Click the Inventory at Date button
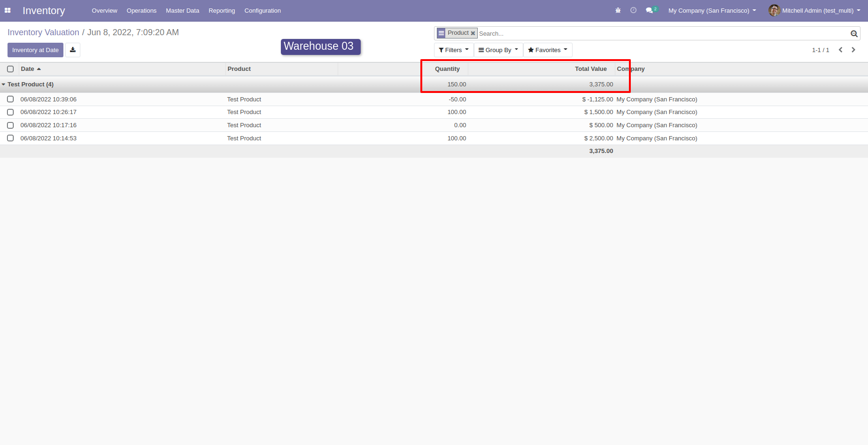 coord(35,50)
